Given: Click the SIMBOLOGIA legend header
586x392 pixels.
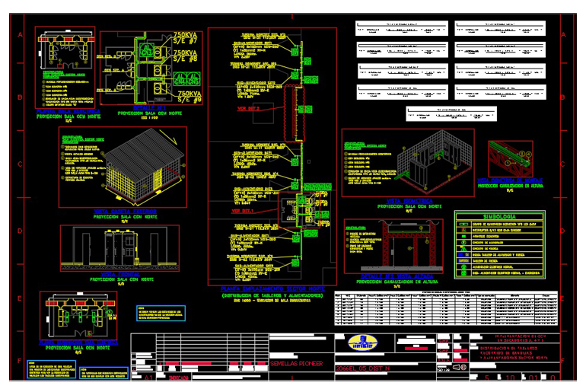Looking at the screenshot, I should coord(498,216).
